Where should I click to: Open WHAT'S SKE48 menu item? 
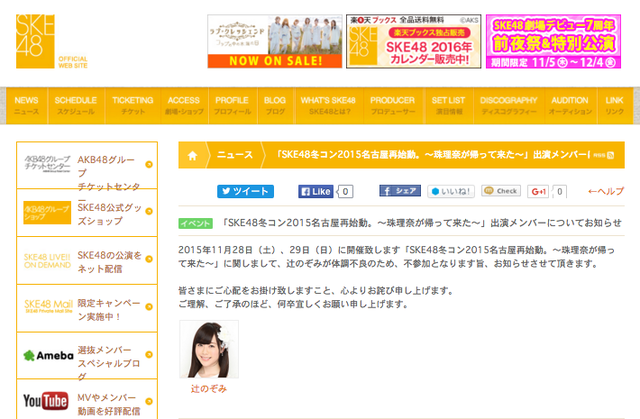click(x=328, y=105)
